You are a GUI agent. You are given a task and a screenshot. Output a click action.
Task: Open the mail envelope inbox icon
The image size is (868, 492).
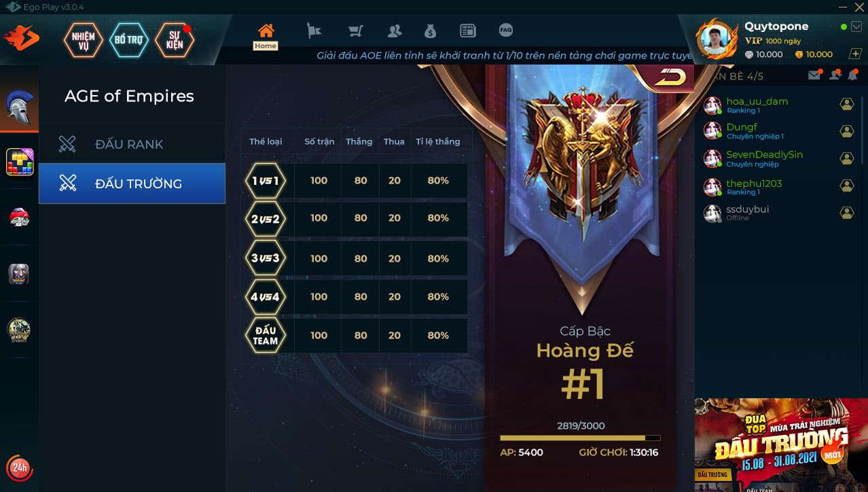click(814, 75)
